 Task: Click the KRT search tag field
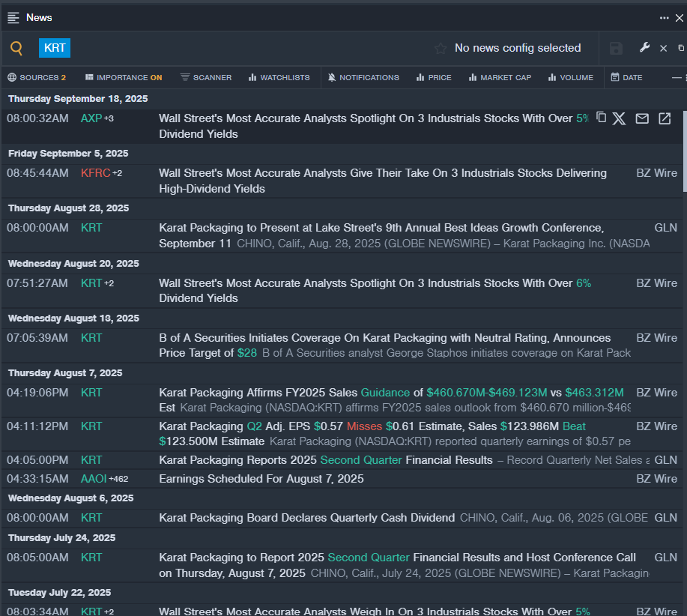point(55,48)
